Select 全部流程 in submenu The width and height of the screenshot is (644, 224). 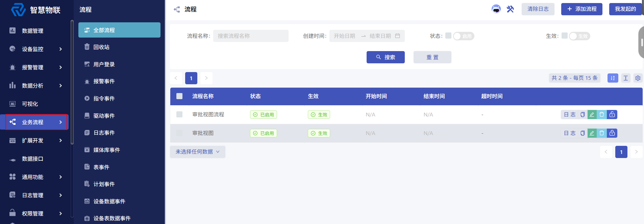tap(119, 30)
